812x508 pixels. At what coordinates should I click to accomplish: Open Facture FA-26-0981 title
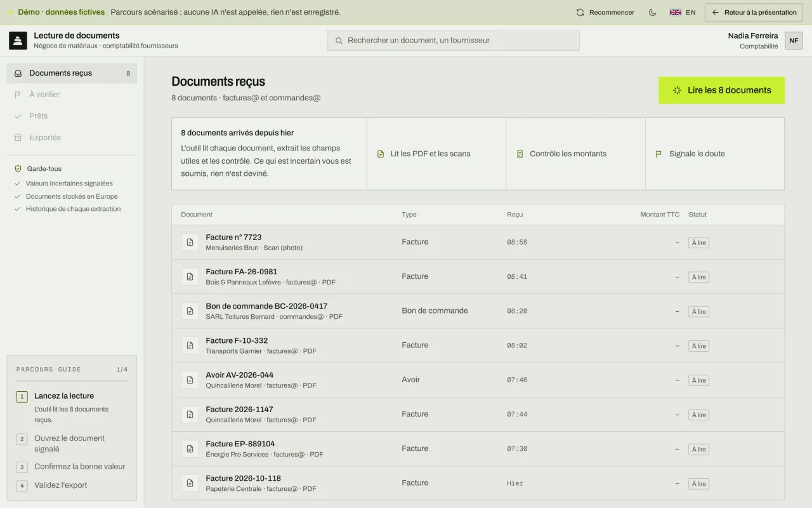[x=242, y=272]
